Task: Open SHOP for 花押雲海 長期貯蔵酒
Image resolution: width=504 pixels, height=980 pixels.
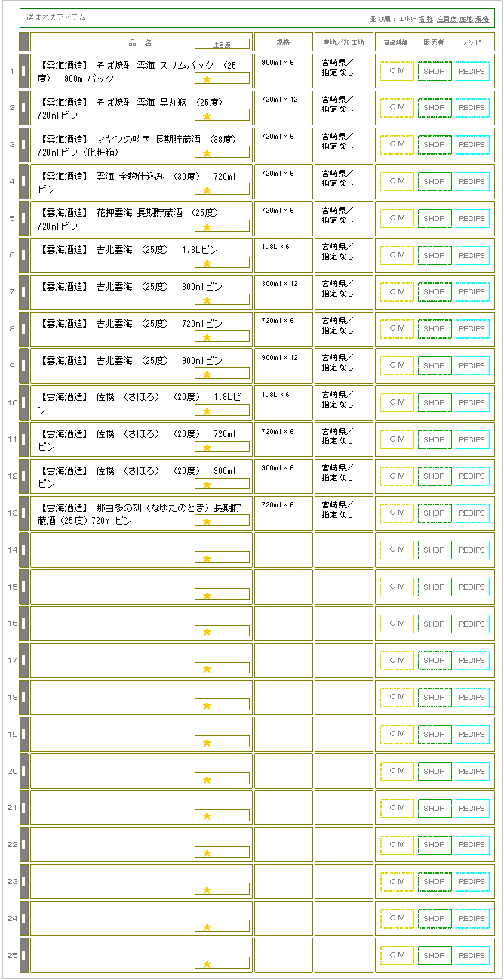Action: (x=435, y=218)
